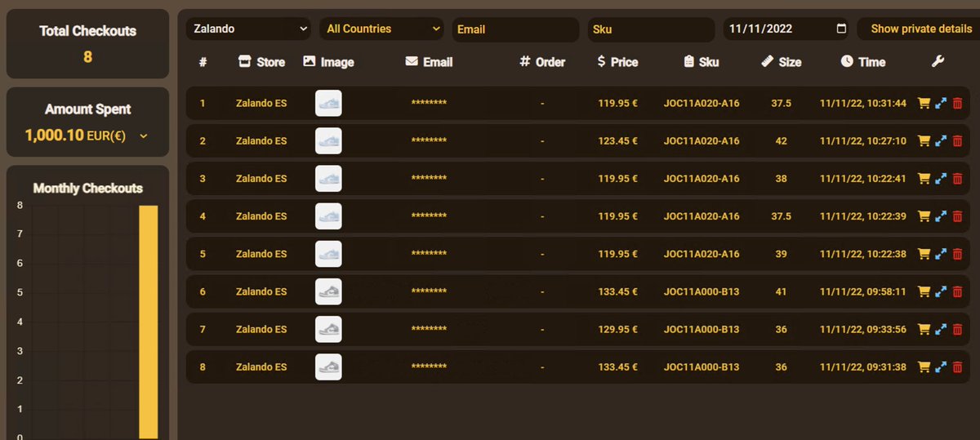
Task: Expand details for the 09:58:11 checkout
Action: pyautogui.click(x=941, y=291)
